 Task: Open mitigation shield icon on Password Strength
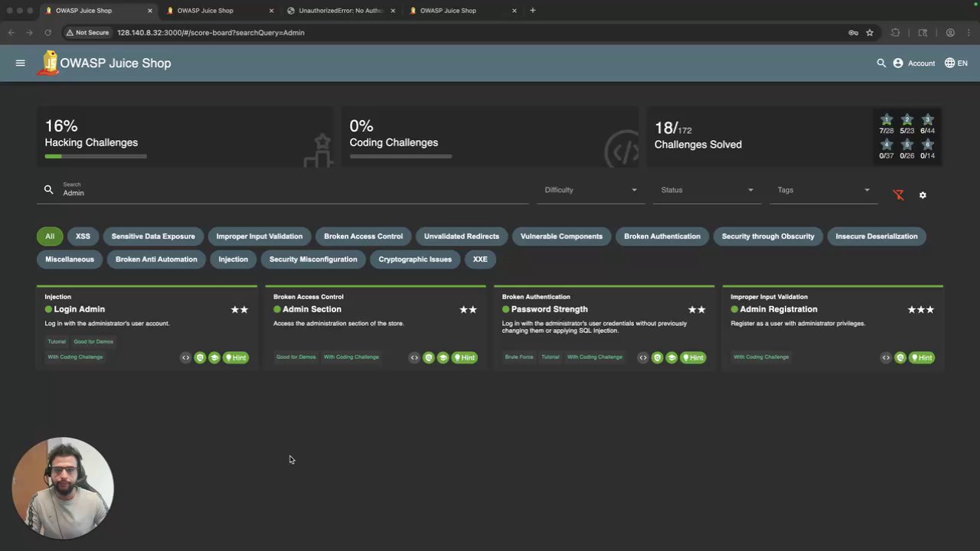coord(657,357)
